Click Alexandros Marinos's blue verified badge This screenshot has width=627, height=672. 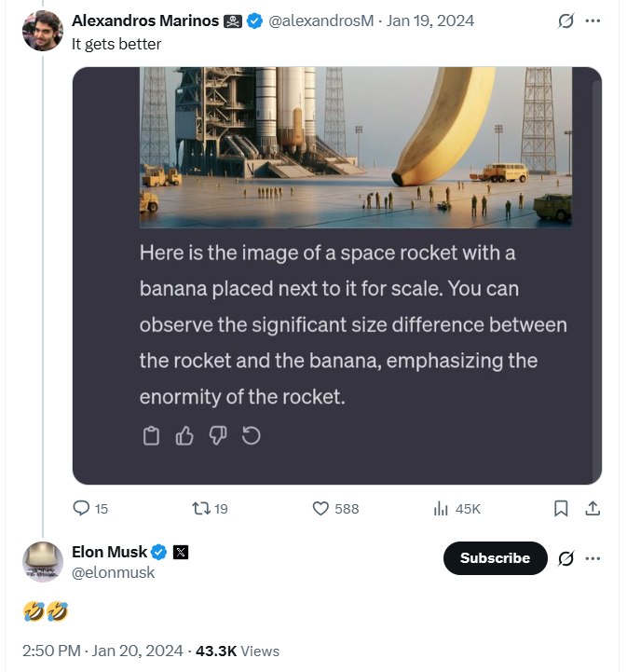point(253,21)
